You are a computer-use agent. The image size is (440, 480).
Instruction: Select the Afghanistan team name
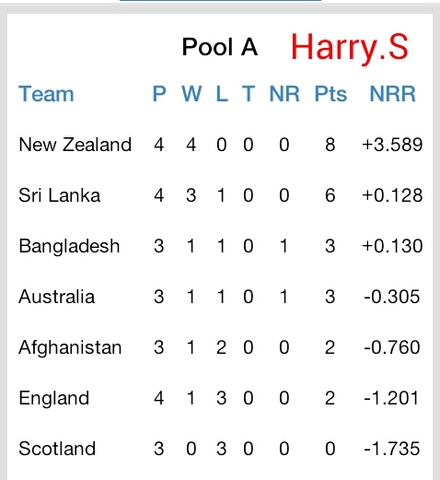pos(70,347)
